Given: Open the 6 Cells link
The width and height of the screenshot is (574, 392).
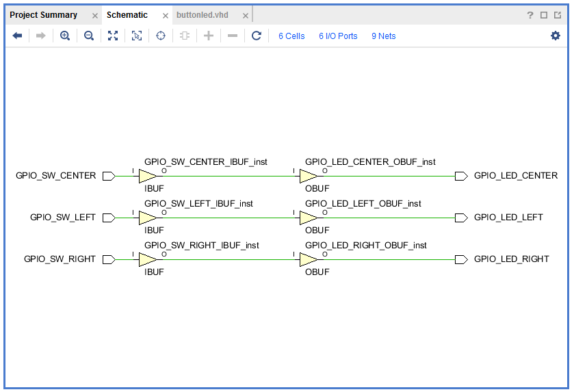Looking at the screenshot, I should tap(291, 36).
